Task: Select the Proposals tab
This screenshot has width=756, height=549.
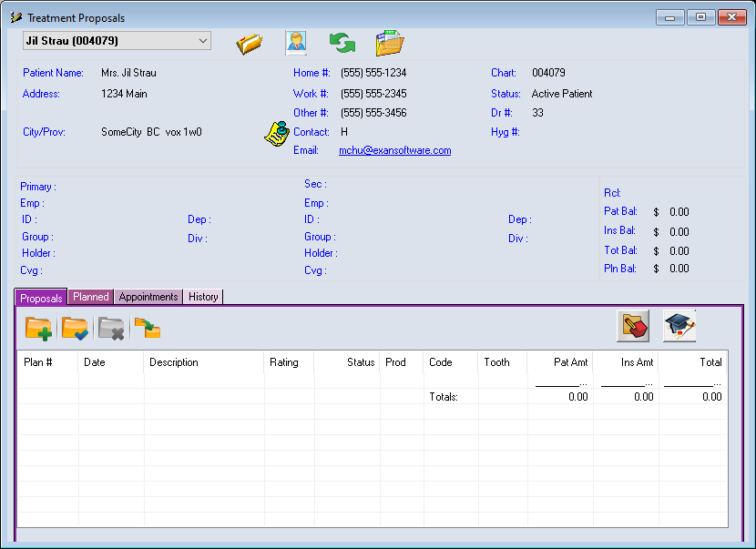Action: coord(42,298)
